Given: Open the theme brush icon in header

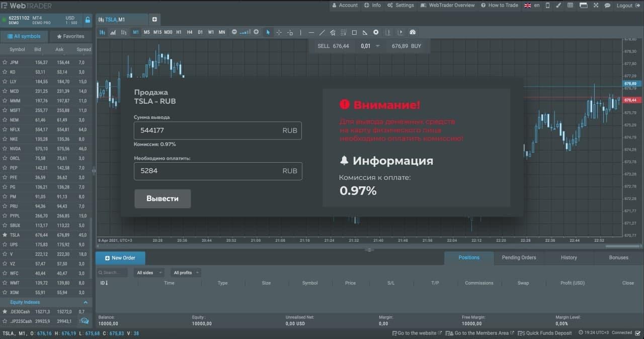Looking at the screenshot, I should [x=559, y=6].
